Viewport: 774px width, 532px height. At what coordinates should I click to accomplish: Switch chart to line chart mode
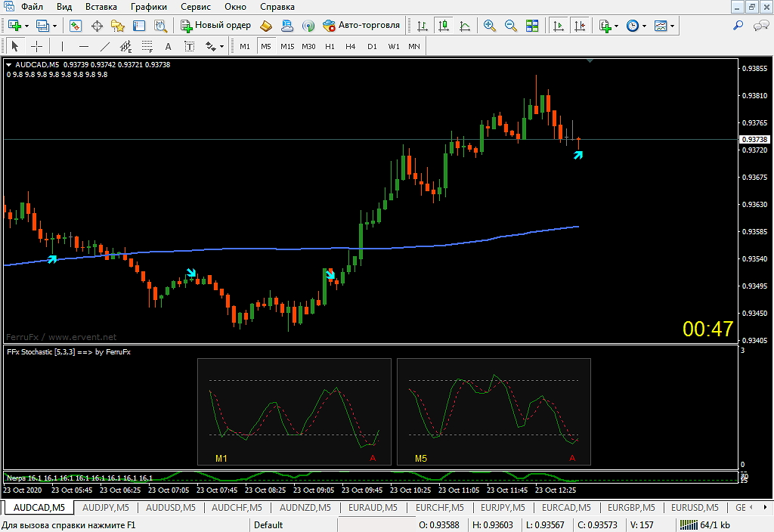(x=465, y=26)
